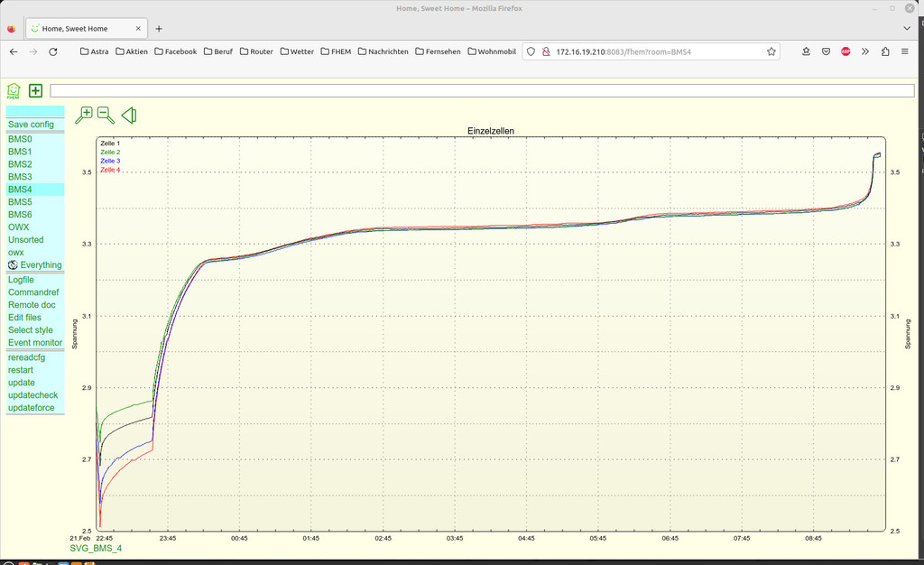Click the Zelle 2 legend label
The image size is (924, 565).
pos(110,152)
